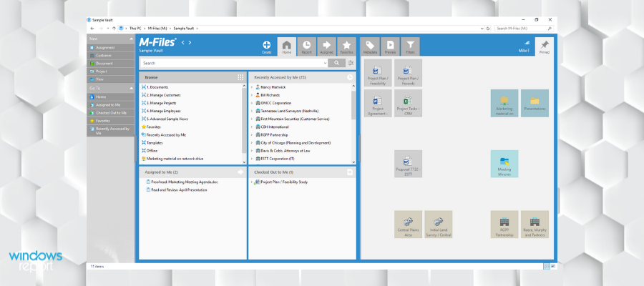644x286 pixels.
Task: Open pinned Project Plan / Feasibility tile
Action: point(378,73)
